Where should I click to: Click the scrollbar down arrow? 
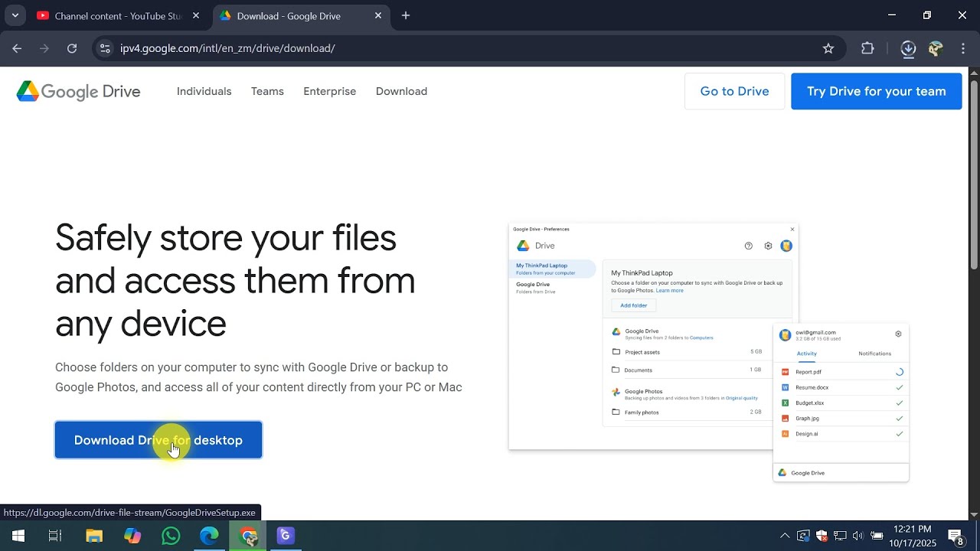pyautogui.click(x=974, y=514)
